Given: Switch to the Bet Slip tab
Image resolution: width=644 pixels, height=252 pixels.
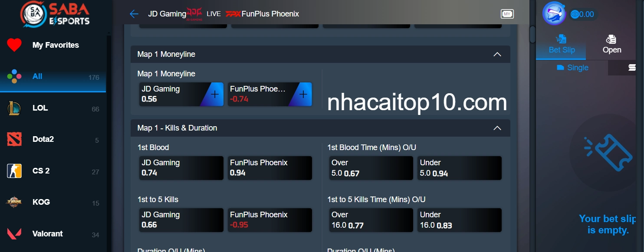Looking at the screenshot, I should click(x=561, y=45).
